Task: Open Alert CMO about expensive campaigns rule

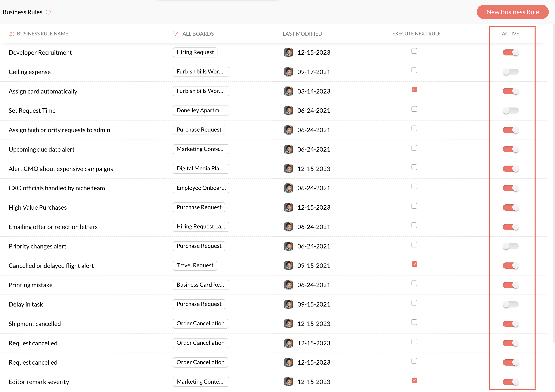Action: point(61,169)
